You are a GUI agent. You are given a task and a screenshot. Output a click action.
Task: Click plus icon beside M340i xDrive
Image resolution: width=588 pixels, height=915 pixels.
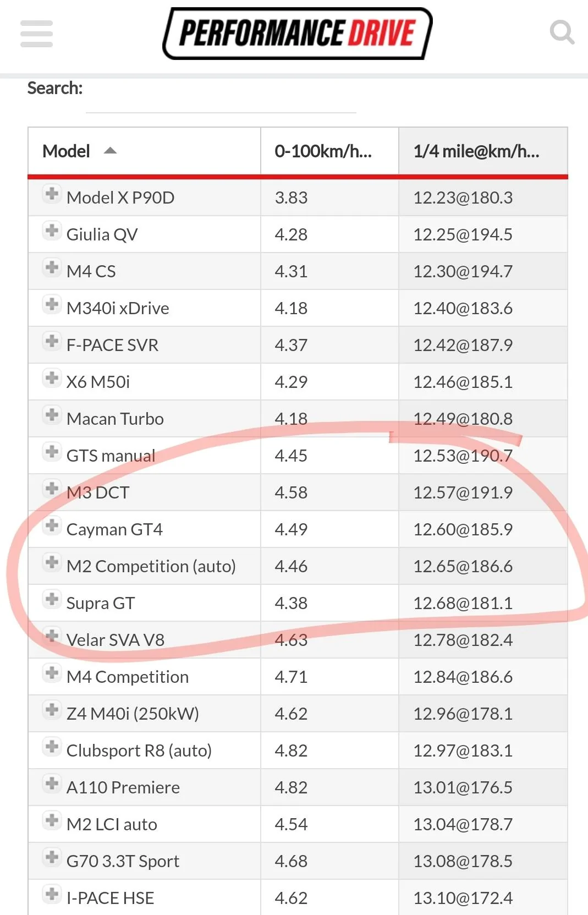coord(52,304)
